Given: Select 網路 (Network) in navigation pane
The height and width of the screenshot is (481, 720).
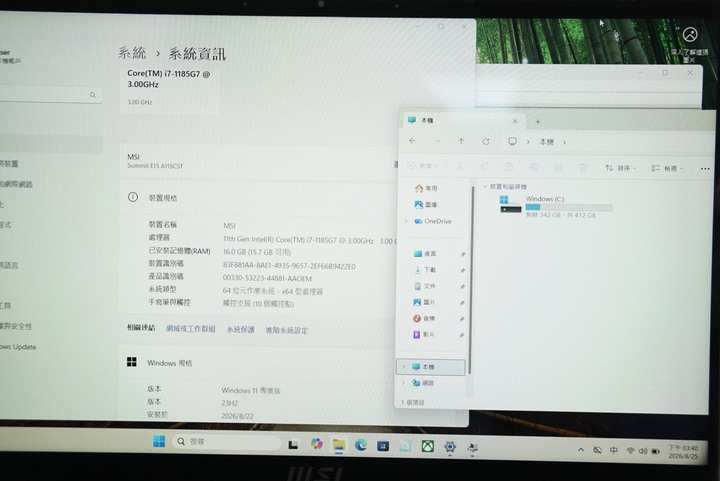Looking at the screenshot, I should tap(423, 383).
